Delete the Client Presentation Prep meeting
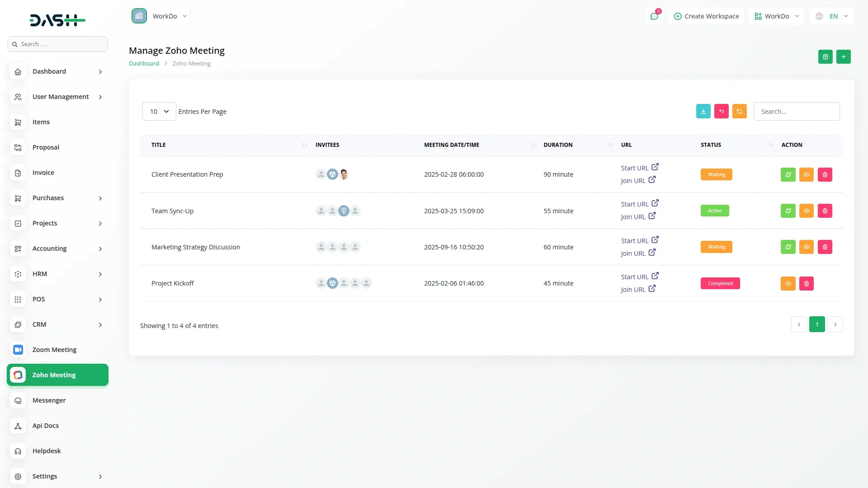Screen dimensions: 868x488 click(825, 175)
